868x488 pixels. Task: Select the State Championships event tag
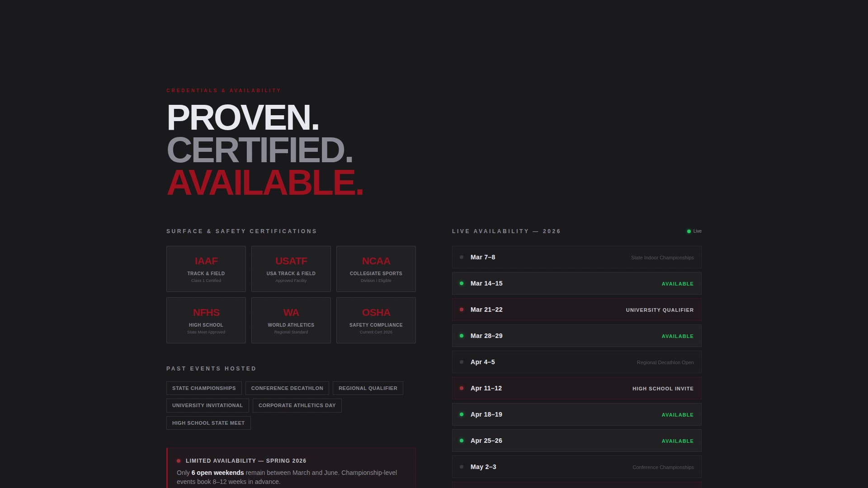204,388
